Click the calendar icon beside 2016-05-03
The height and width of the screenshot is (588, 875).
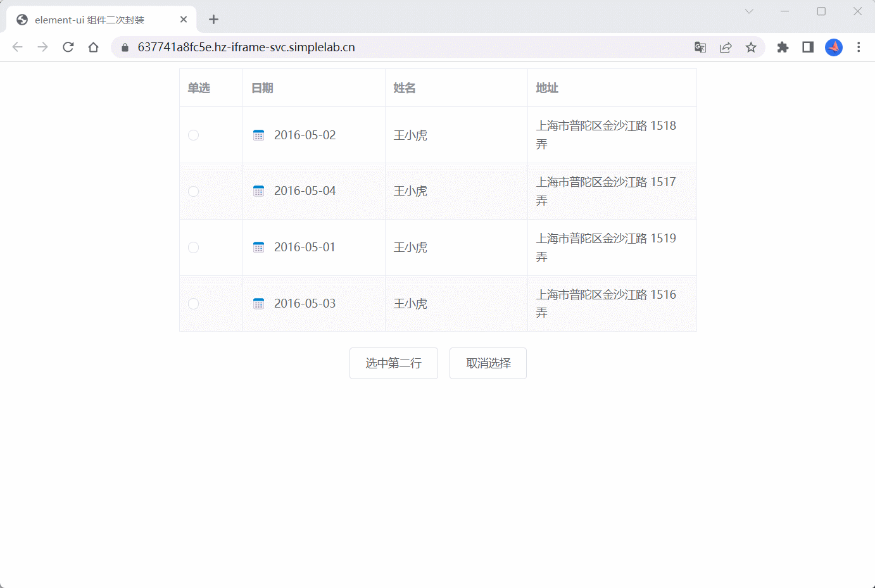click(258, 304)
